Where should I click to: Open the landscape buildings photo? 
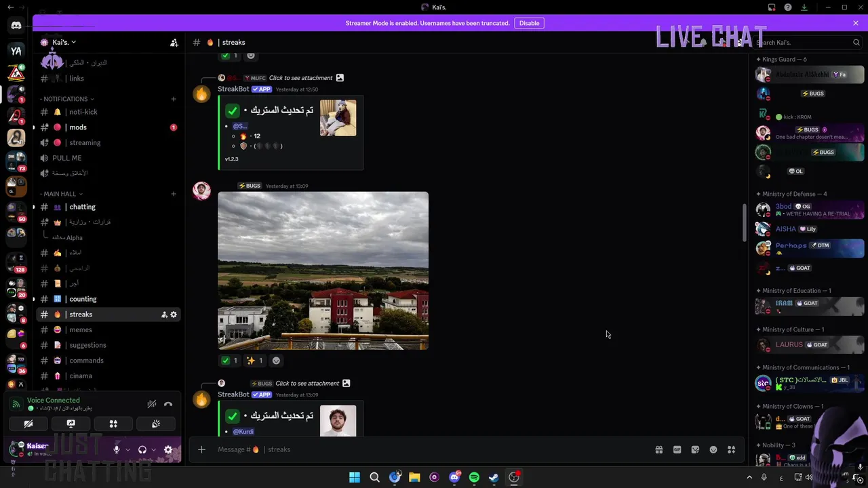(x=323, y=270)
